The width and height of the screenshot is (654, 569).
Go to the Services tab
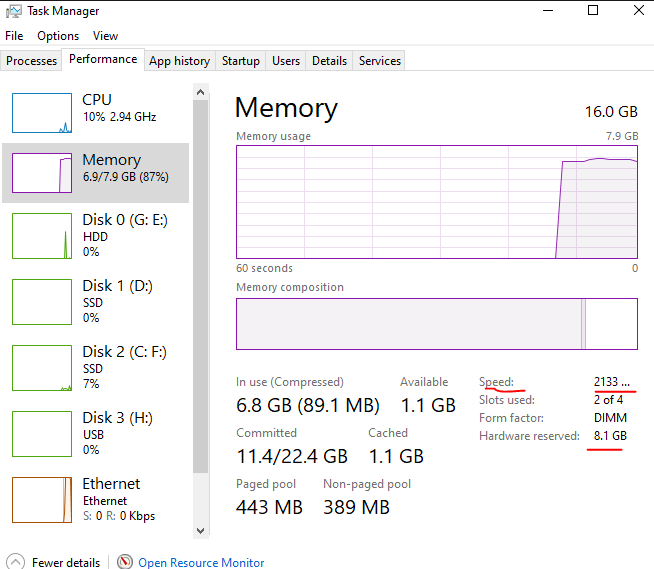point(380,61)
